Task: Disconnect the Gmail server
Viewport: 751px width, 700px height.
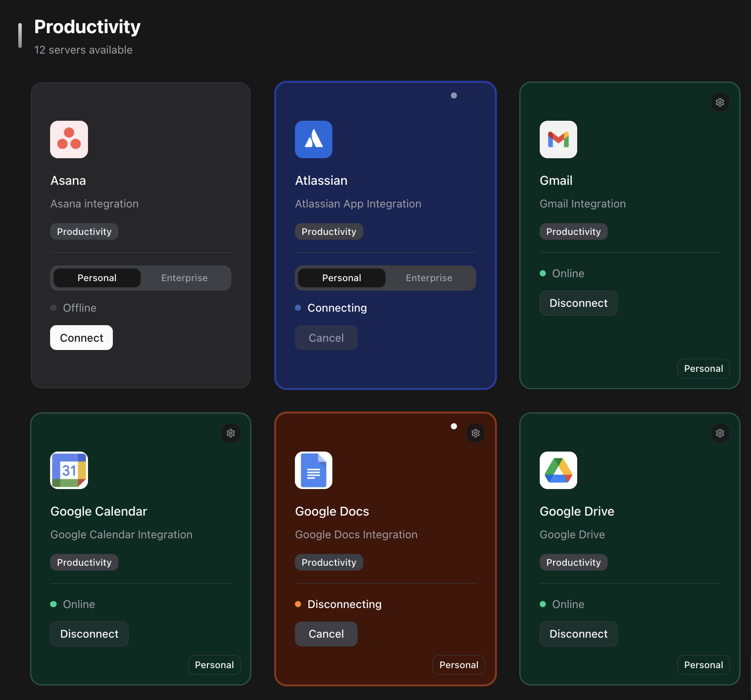Action: [x=578, y=303]
